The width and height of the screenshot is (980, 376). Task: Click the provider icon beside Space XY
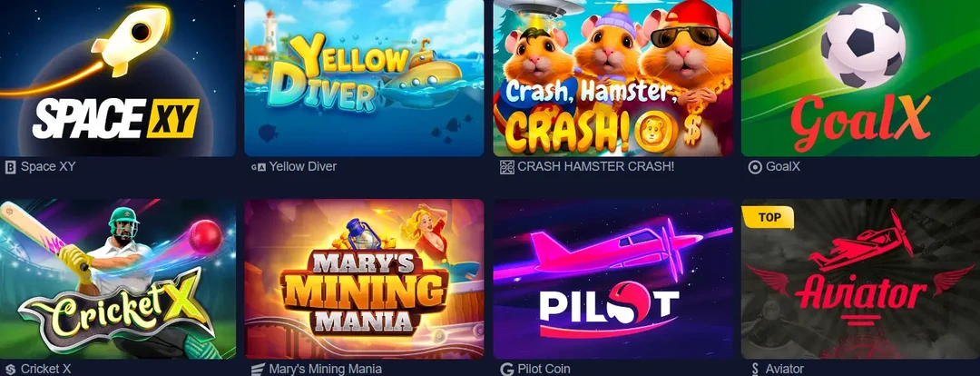tap(10, 167)
